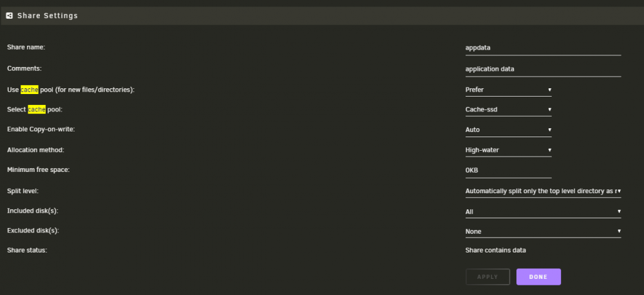Click the Share Settings header icon

click(9, 16)
